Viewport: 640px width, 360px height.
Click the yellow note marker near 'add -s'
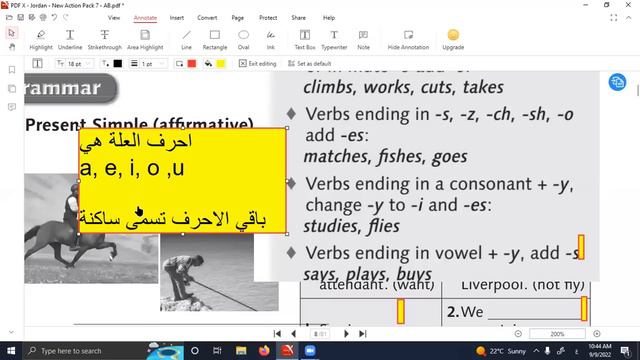pos(581,247)
